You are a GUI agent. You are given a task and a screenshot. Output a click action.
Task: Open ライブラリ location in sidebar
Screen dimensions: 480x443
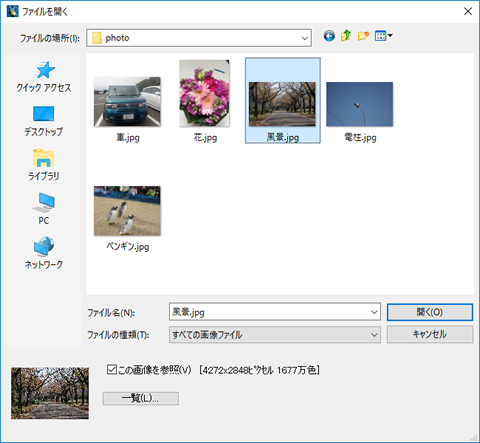pos(44,165)
